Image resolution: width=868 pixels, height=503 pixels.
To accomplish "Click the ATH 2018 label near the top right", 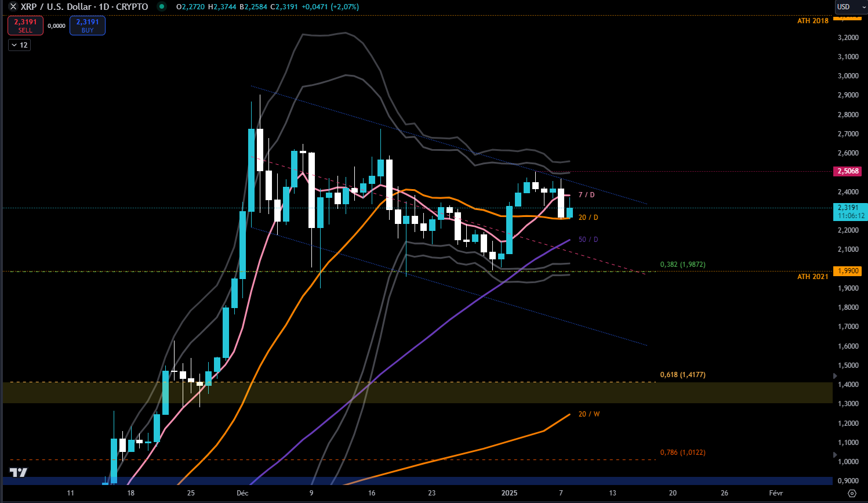I will tap(813, 20).
